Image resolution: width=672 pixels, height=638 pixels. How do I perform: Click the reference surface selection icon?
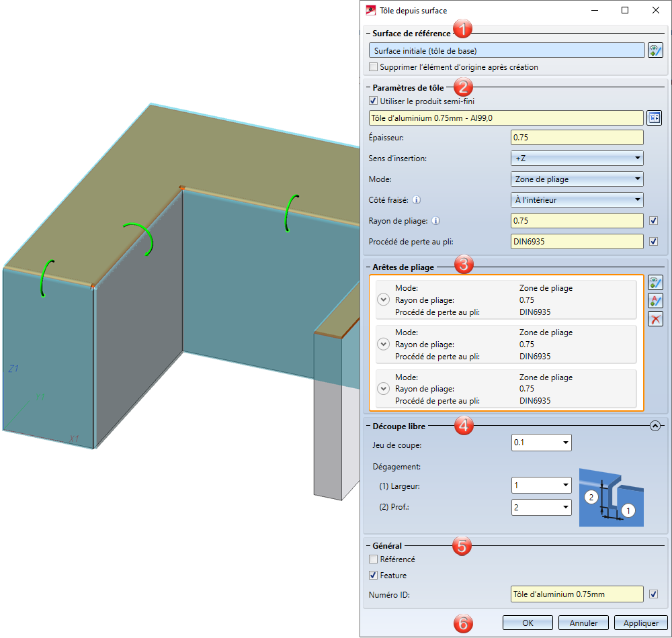pyautogui.click(x=655, y=50)
